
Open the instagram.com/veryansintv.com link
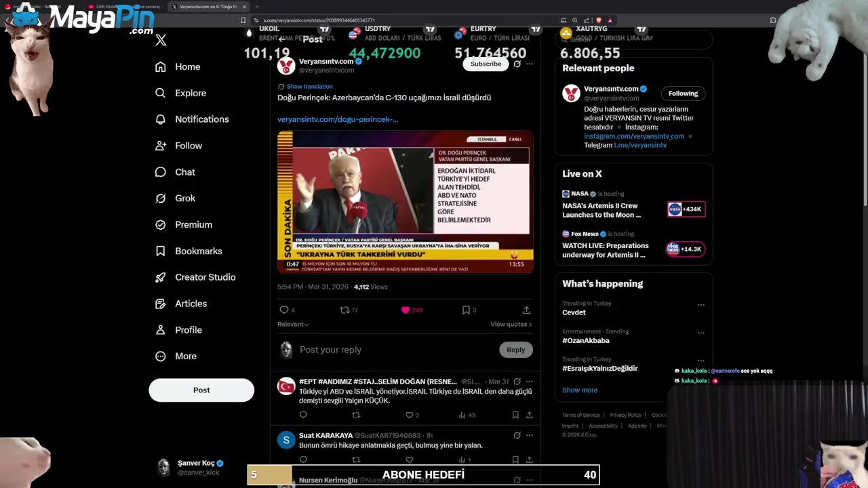pyautogui.click(x=634, y=136)
